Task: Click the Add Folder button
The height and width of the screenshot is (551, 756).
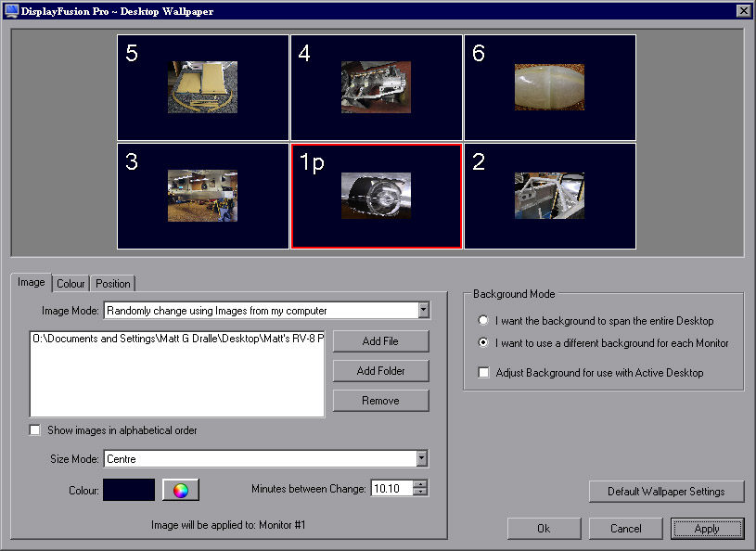Action: [x=380, y=371]
